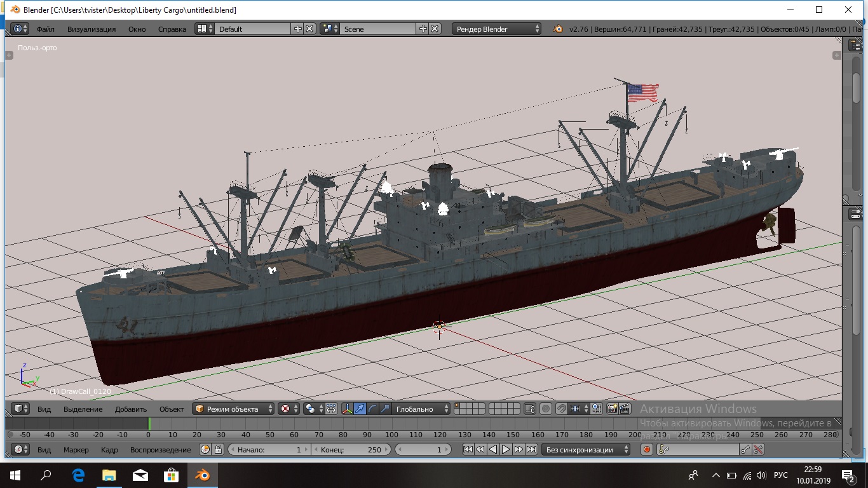Select the translate manipulator arrow icon

(x=360, y=409)
